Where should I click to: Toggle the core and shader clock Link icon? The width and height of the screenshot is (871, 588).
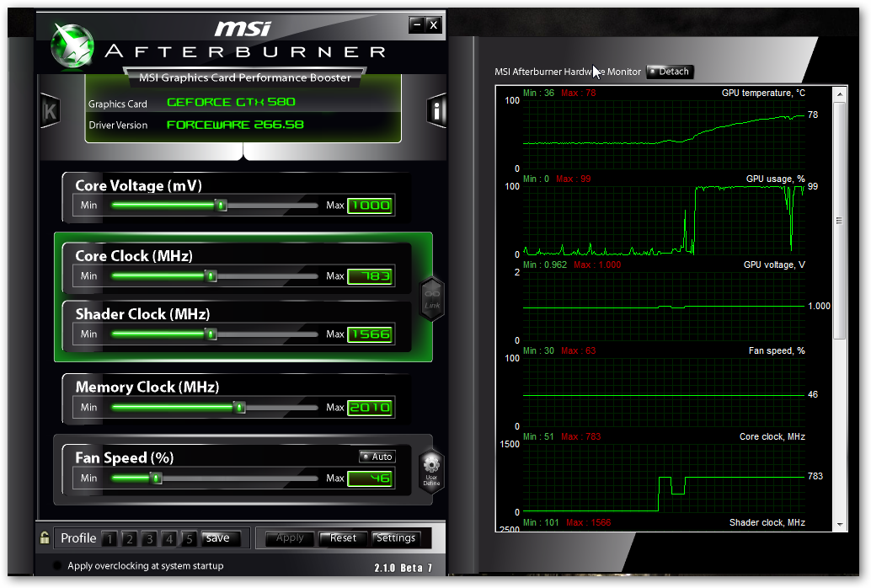click(432, 299)
